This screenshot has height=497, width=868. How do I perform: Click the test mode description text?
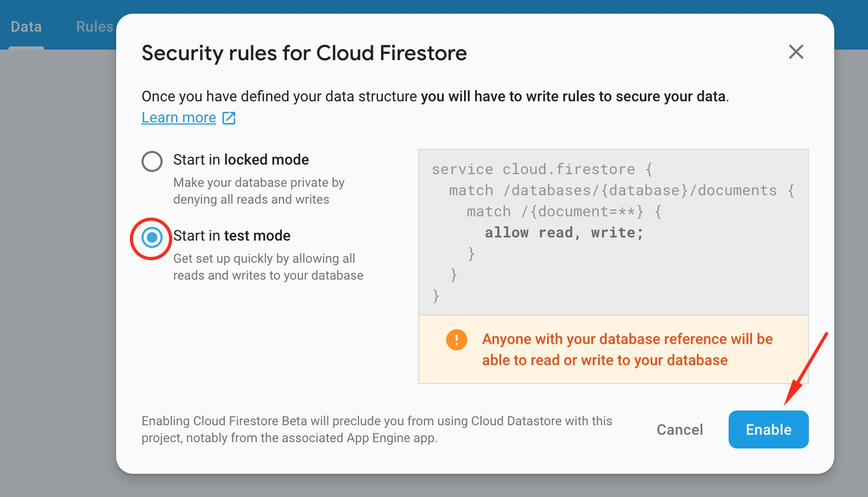pos(268,267)
